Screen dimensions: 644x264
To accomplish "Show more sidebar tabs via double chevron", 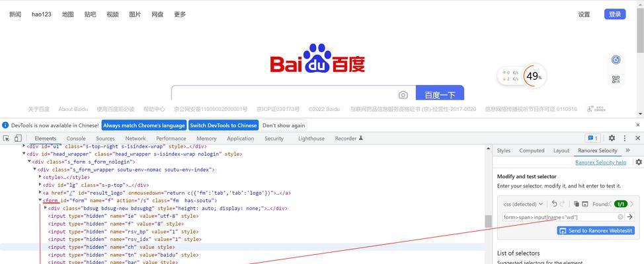I will pyautogui.click(x=627, y=150).
